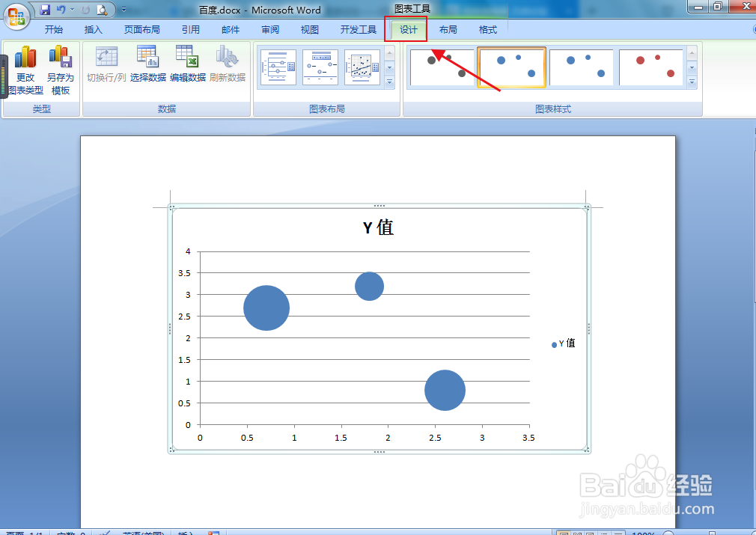This screenshot has width=756, height=535.
Task: Click 切换行/列 button
Action: click(x=106, y=64)
